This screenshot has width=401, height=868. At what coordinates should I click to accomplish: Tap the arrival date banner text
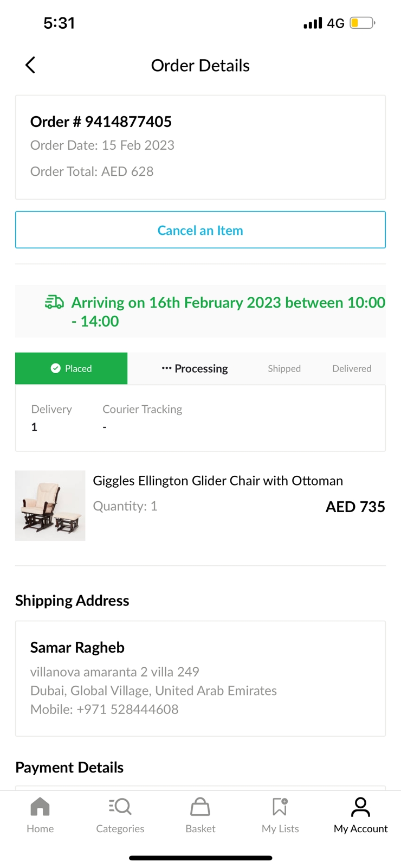[x=228, y=311]
